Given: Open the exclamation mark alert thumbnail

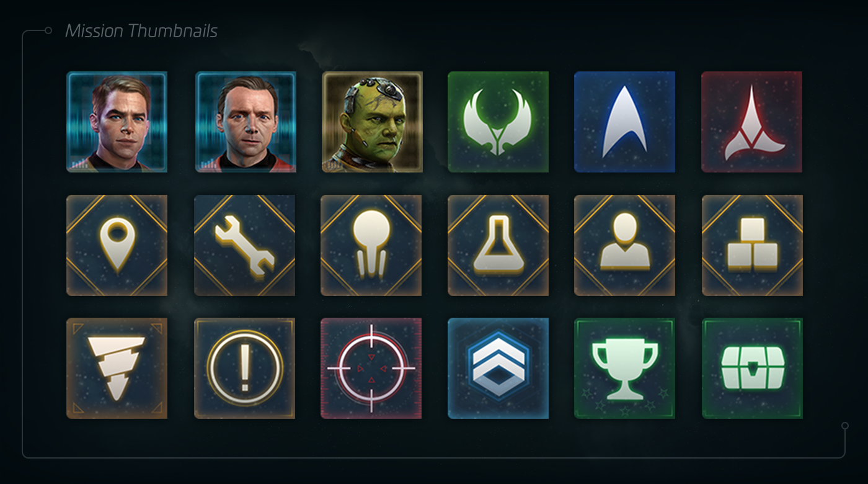Looking at the screenshot, I should (245, 369).
